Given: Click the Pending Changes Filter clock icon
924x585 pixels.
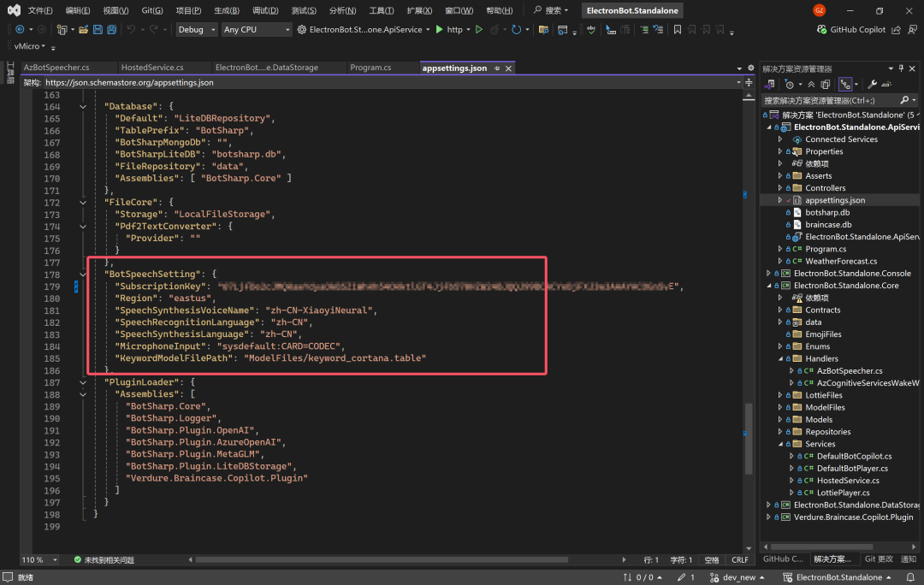Looking at the screenshot, I should 790,85.
